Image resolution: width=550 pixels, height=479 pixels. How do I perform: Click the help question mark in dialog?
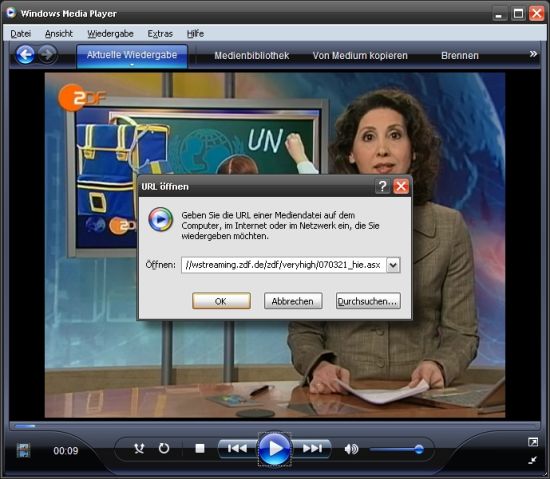(x=382, y=187)
